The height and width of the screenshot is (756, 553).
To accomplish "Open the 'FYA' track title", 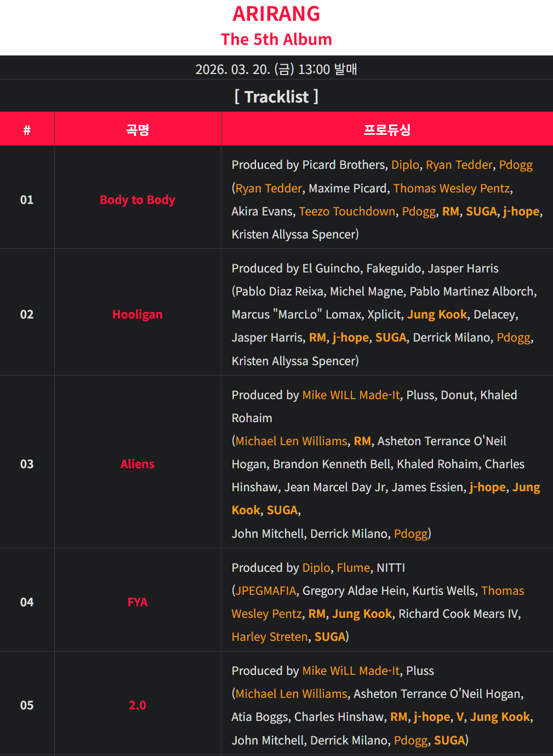I will pyautogui.click(x=138, y=602).
